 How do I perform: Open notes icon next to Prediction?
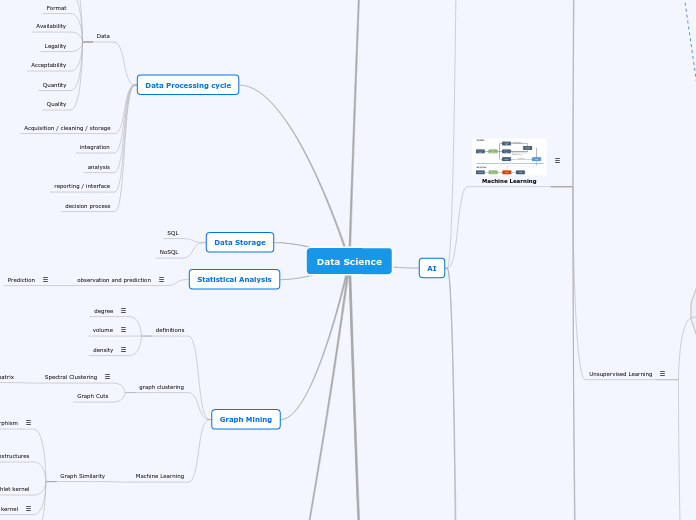pos(45,280)
